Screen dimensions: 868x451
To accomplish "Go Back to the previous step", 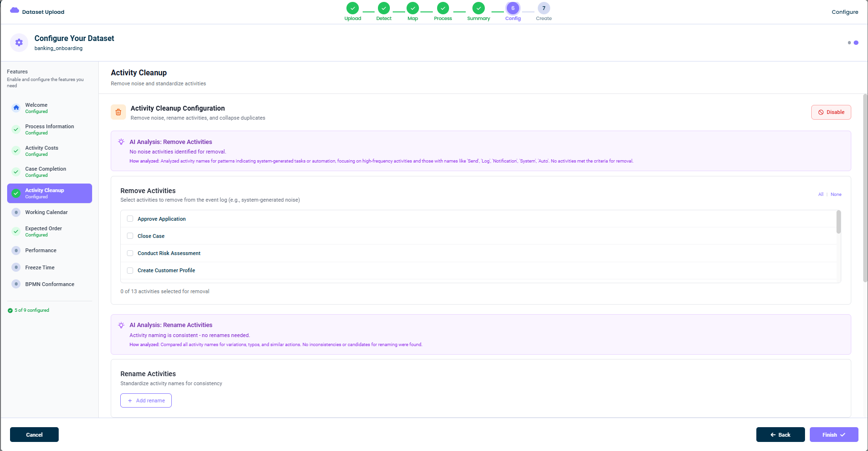I will point(780,435).
